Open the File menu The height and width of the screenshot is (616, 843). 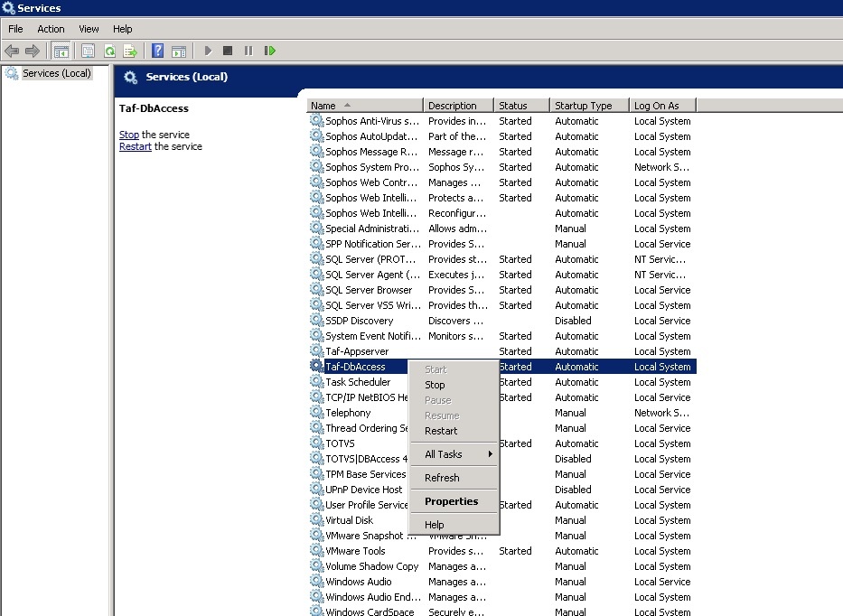click(x=15, y=29)
